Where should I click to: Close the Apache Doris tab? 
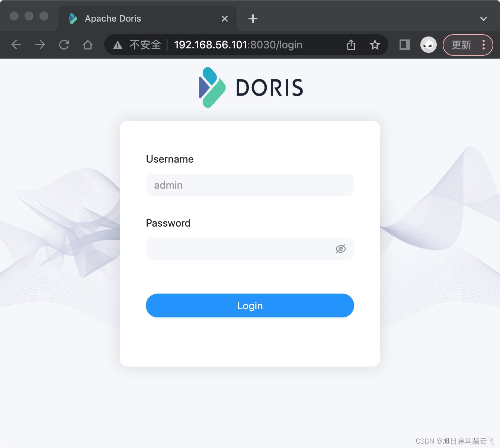coord(224,18)
